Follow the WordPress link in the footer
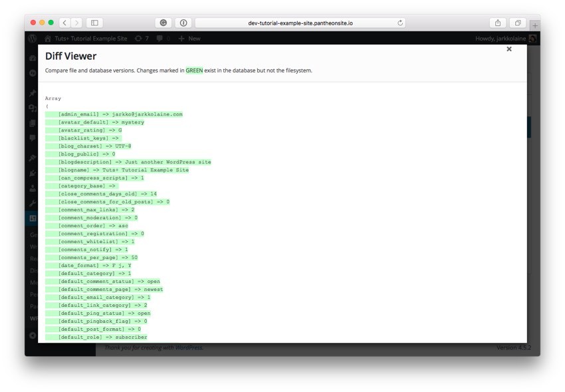Screen dimensions: 565x392 click(x=189, y=347)
